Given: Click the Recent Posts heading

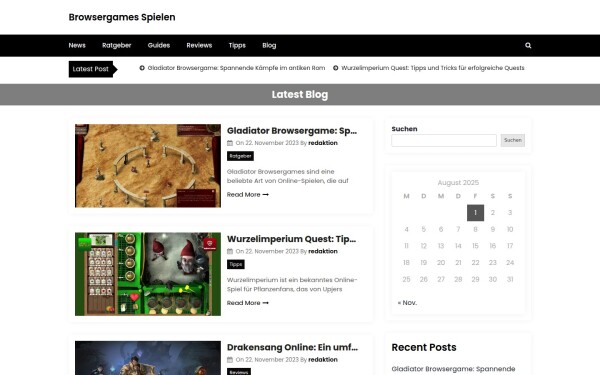Looking at the screenshot, I should (424, 347).
